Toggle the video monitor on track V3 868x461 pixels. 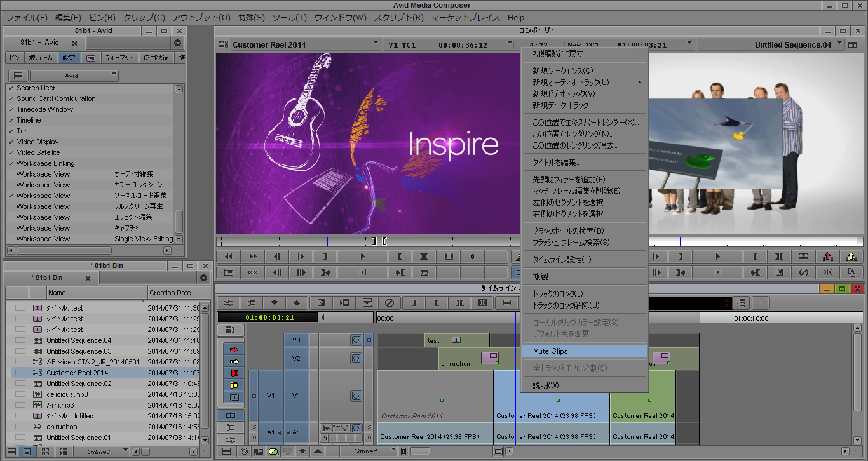(x=369, y=340)
